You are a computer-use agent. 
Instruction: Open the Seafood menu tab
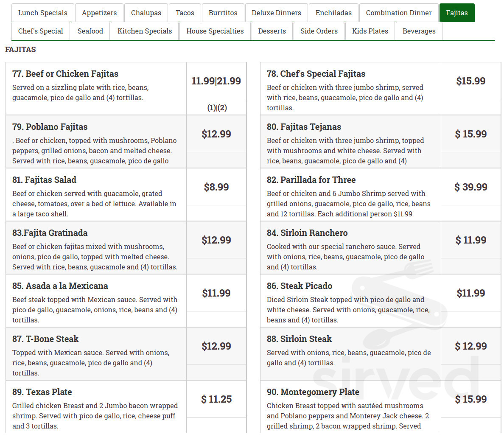tap(90, 31)
